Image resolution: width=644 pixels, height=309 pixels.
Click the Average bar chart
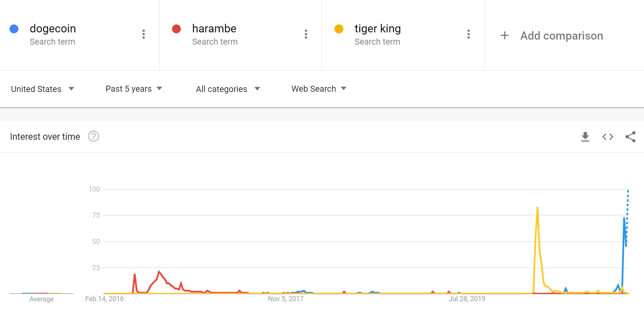[x=41, y=293]
